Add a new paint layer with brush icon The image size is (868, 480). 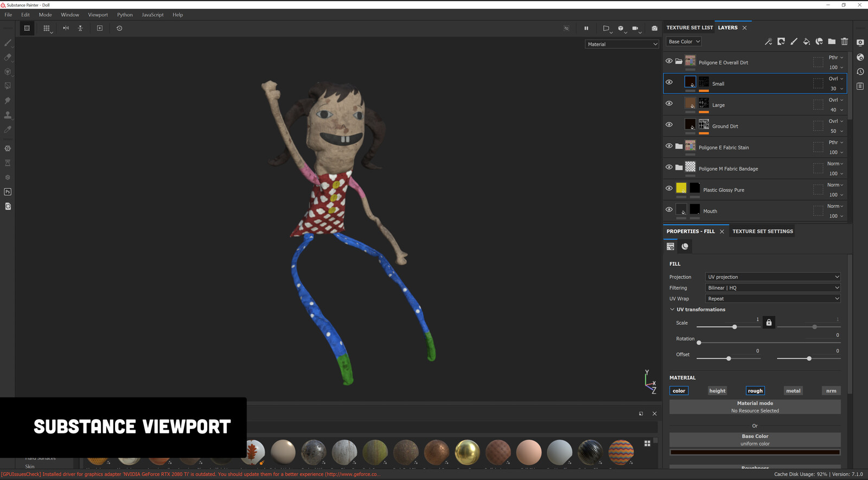click(x=794, y=41)
